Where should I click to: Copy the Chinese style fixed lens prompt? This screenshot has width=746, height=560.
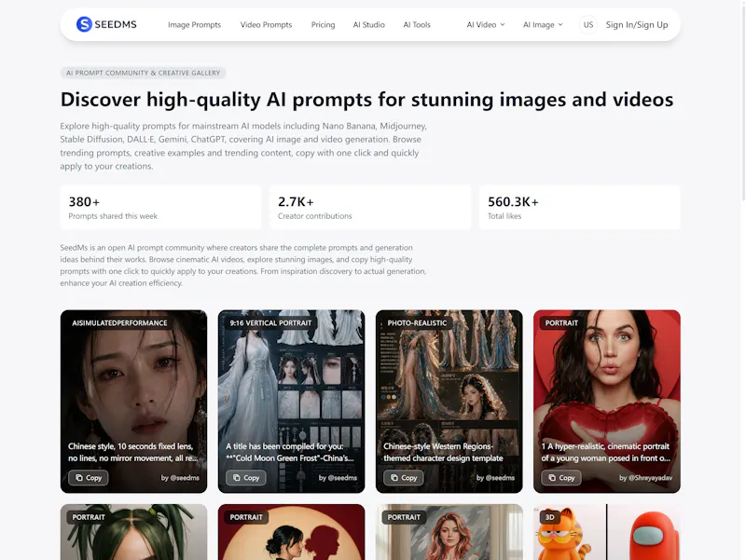[x=88, y=478]
